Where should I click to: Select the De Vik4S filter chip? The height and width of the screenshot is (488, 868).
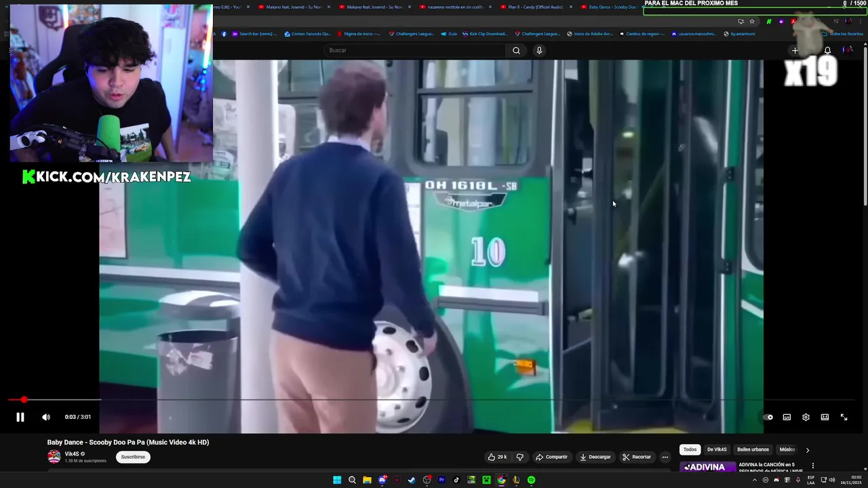(717, 449)
